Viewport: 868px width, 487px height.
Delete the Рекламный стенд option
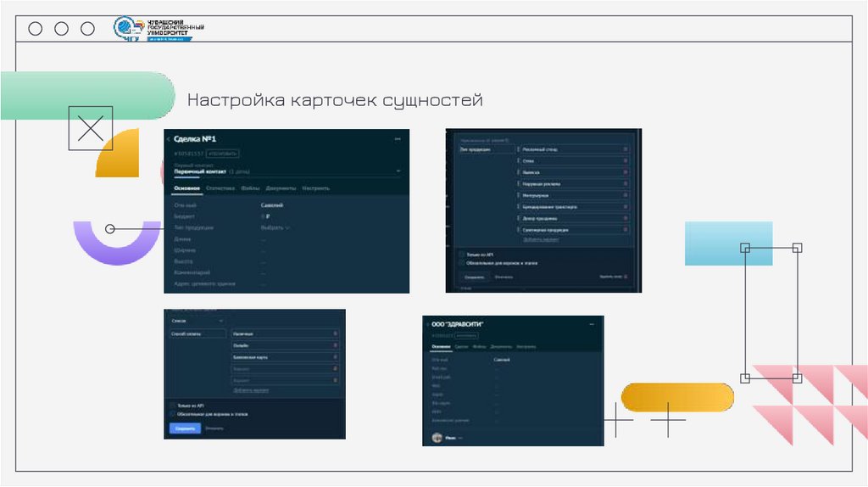tap(626, 149)
